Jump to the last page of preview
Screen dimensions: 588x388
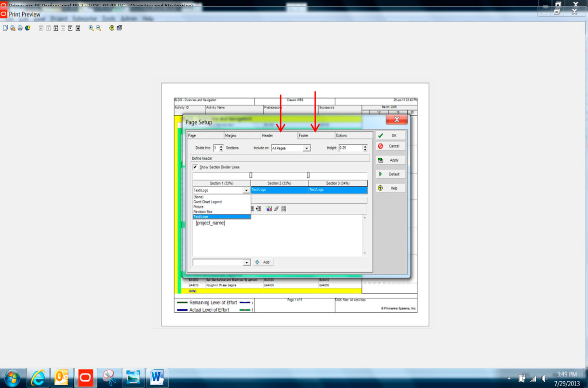pyautogui.click(x=78, y=28)
